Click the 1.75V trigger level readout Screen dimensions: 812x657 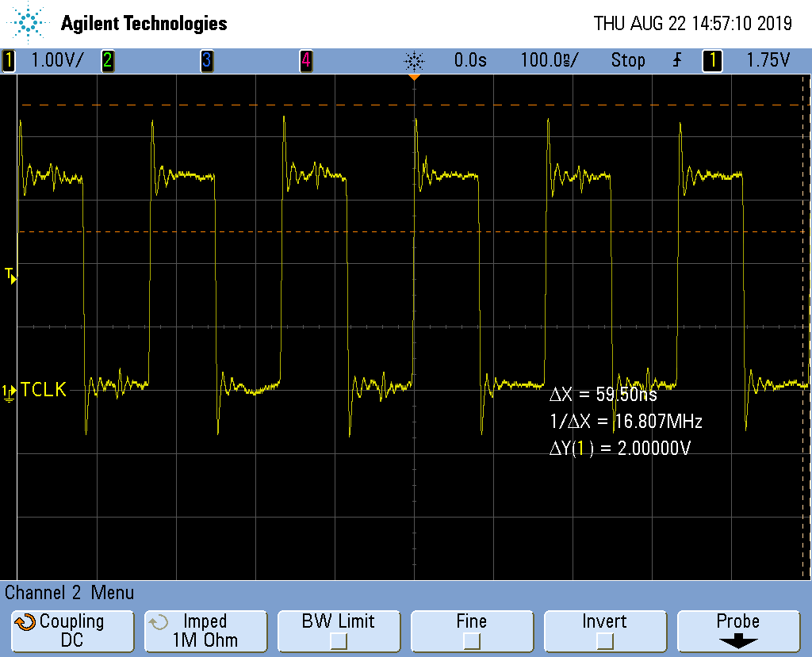pos(766,60)
